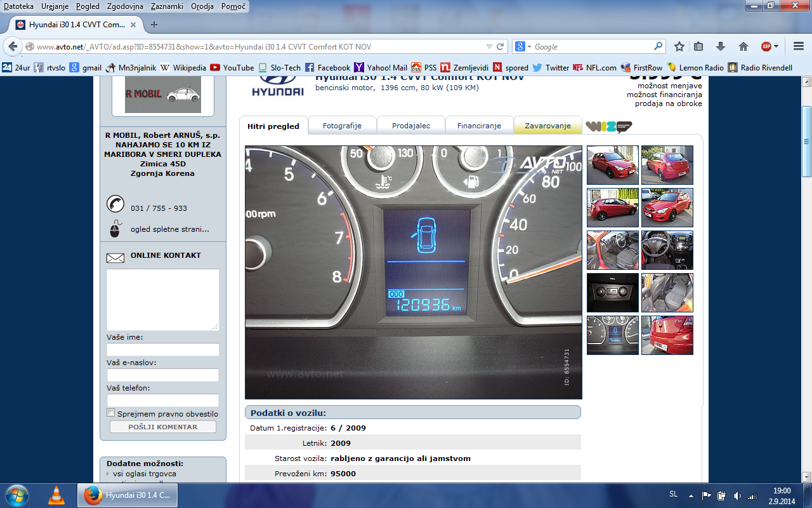This screenshot has height=508, width=812.
Task: Select the instrument cluster thumbnail
Action: click(613, 335)
